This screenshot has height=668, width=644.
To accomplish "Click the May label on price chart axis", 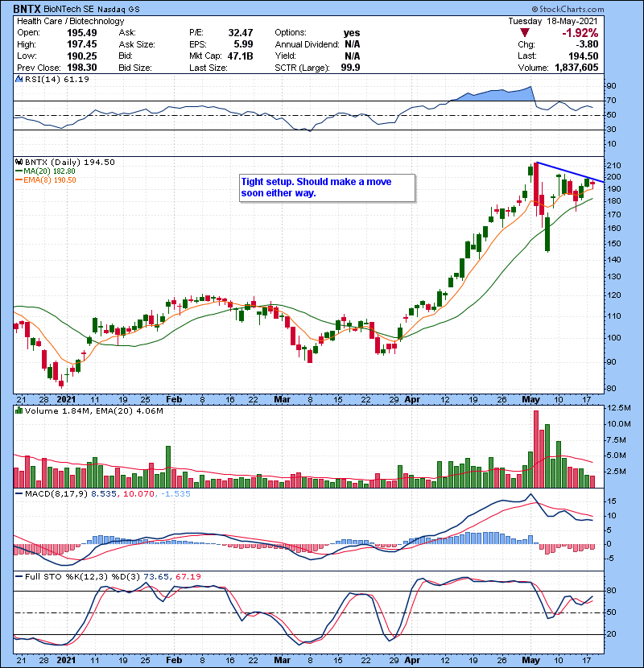I will (x=530, y=399).
